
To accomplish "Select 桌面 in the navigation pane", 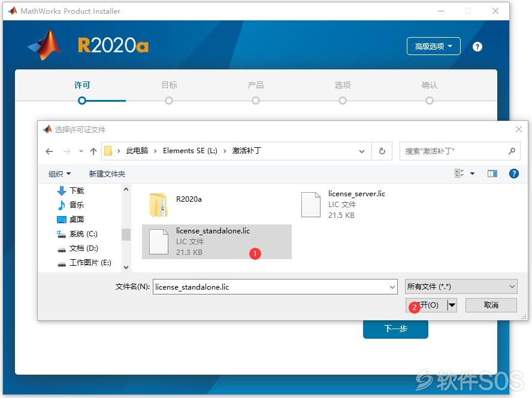I will 71,219.
